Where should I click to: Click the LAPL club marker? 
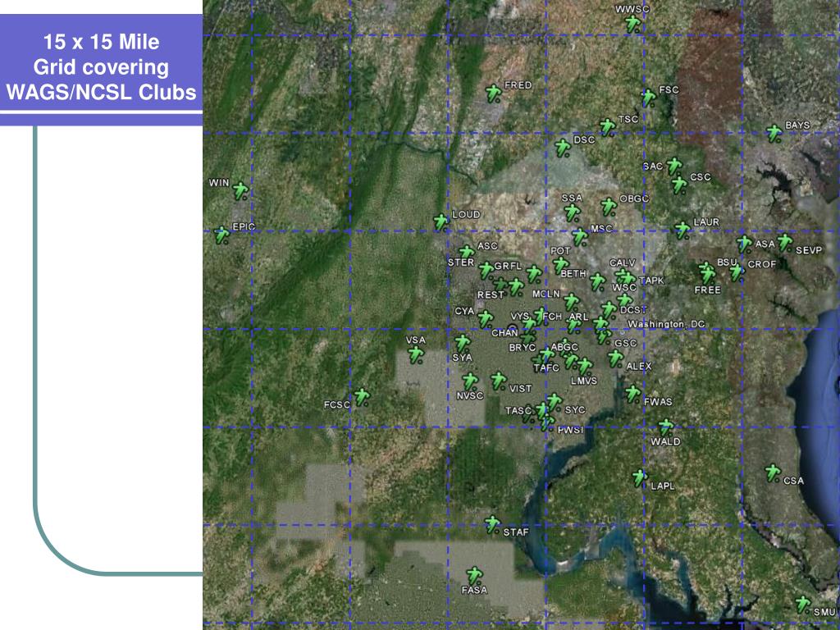[x=639, y=478]
